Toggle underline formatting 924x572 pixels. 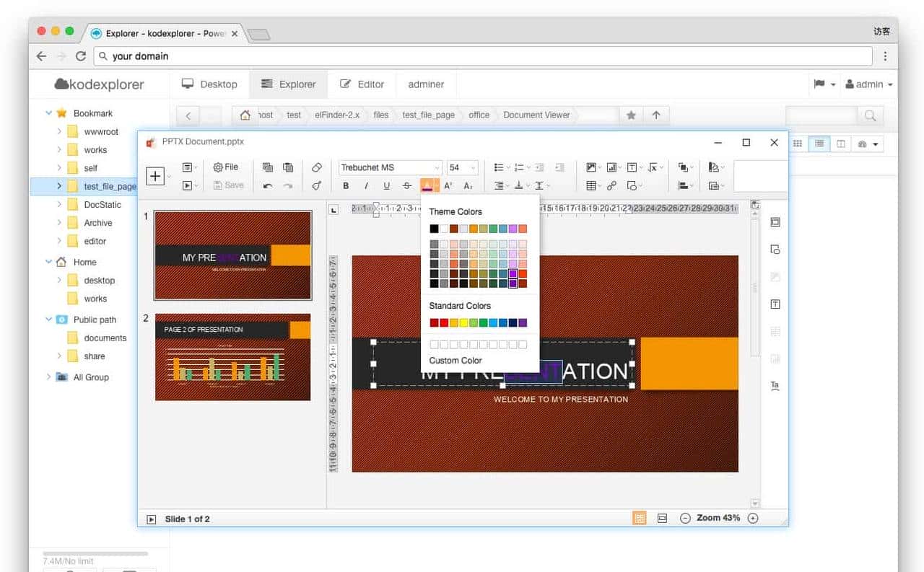(x=386, y=185)
